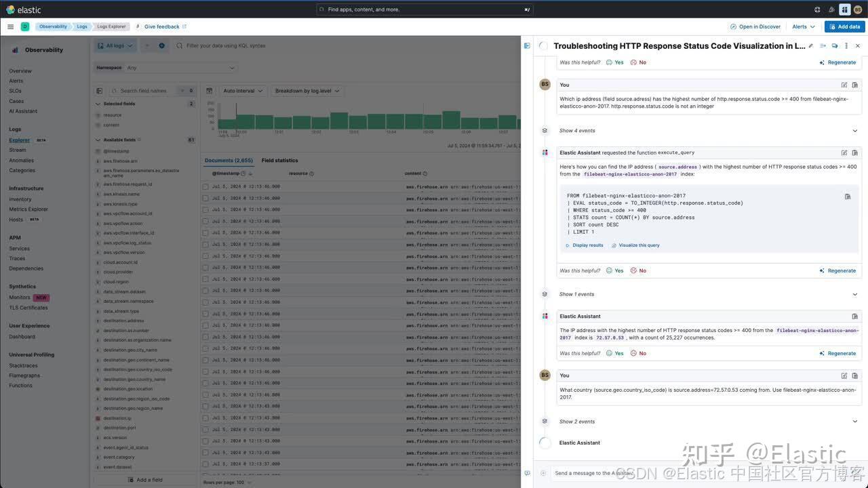Edit your last message using its pencil icon
Viewport: 868px width, 488px height.
(844, 375)
